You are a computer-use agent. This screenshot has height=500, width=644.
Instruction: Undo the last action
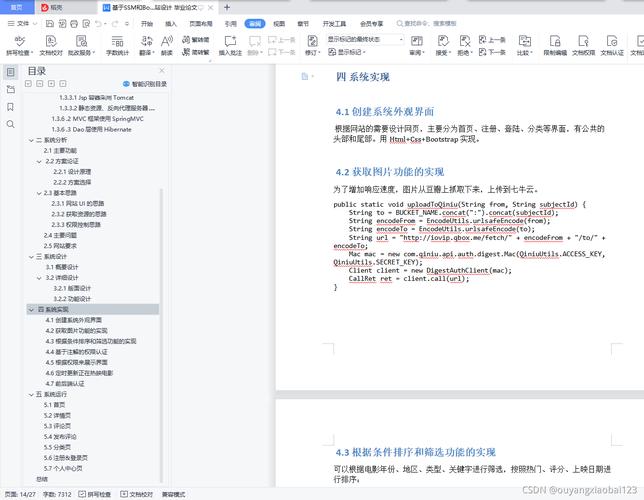click(98, 24)
